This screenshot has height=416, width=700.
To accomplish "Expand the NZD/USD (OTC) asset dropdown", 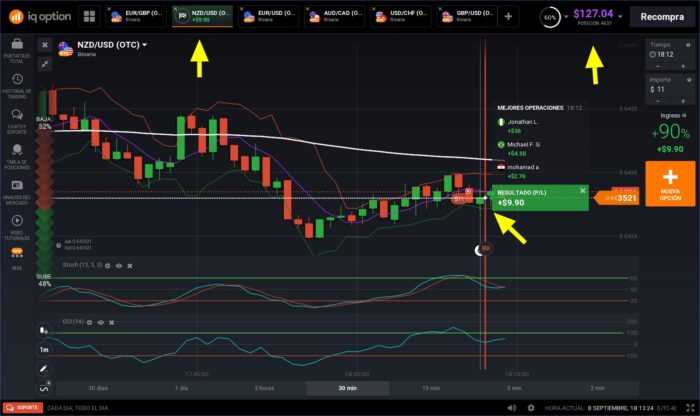I will click(144, 45).
